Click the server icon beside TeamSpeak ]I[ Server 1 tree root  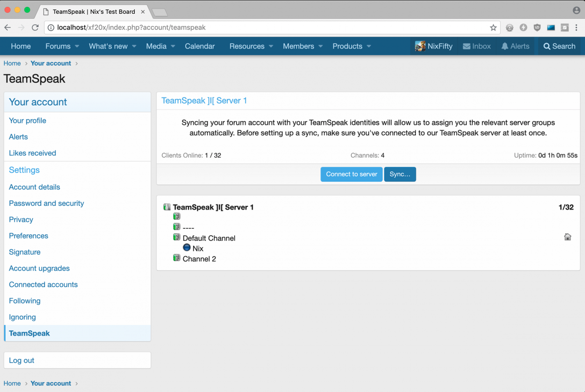pos(167,207)
